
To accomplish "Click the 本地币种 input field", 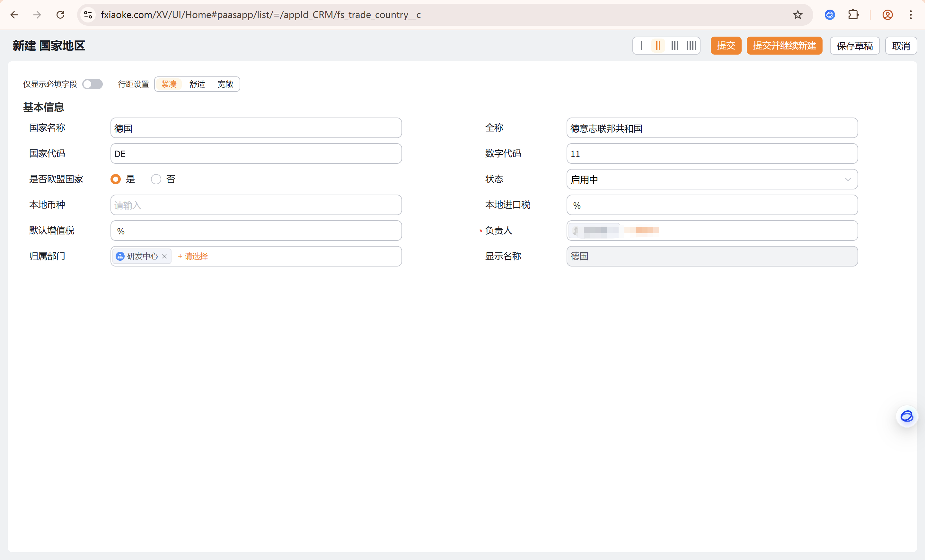I will (256, 205).
